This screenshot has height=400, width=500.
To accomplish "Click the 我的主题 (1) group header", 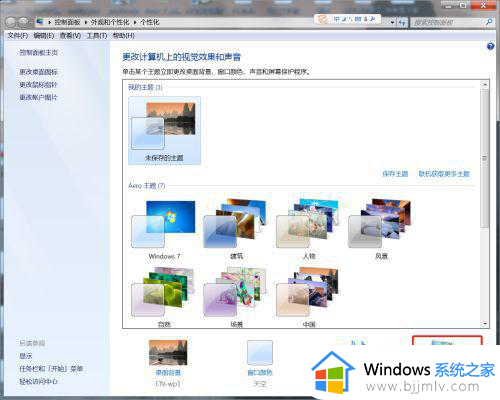I will click(x=145, y=87).
